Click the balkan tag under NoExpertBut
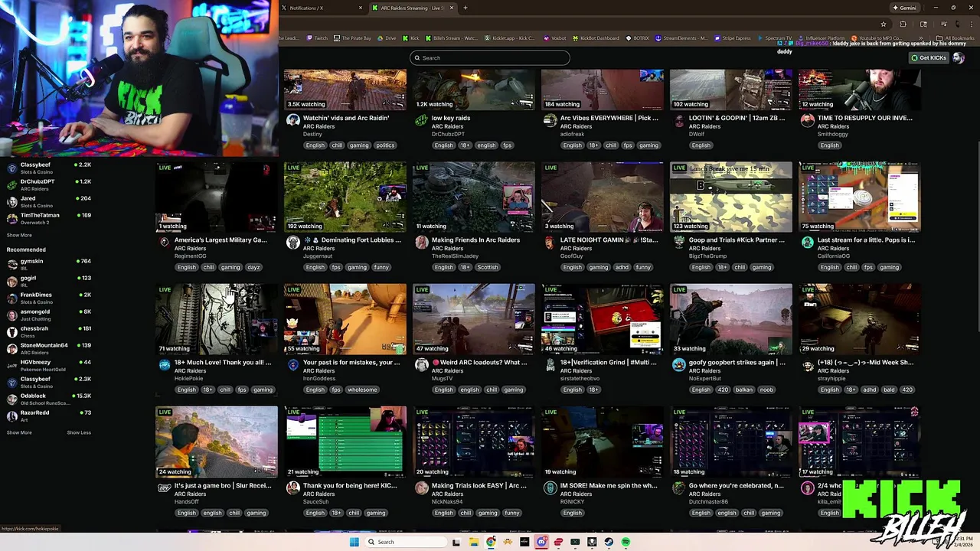 744,390
